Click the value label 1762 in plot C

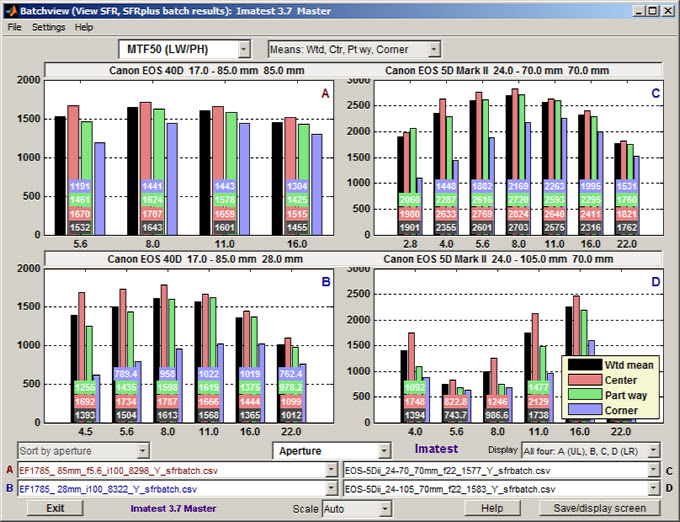[x=627, y=228]
